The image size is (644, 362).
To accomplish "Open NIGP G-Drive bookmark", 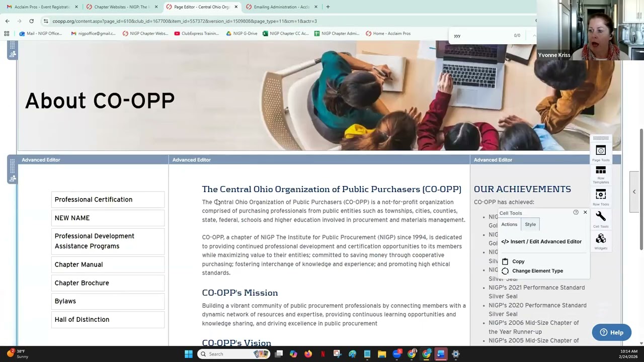I will (x=242, y=34).
